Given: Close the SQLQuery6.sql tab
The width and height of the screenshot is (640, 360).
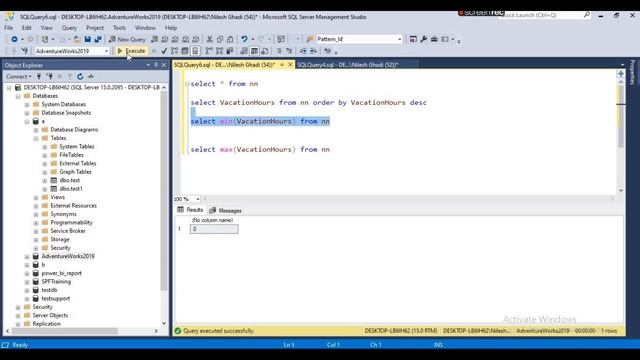Looking at the screenshot, I should [290, 64].
